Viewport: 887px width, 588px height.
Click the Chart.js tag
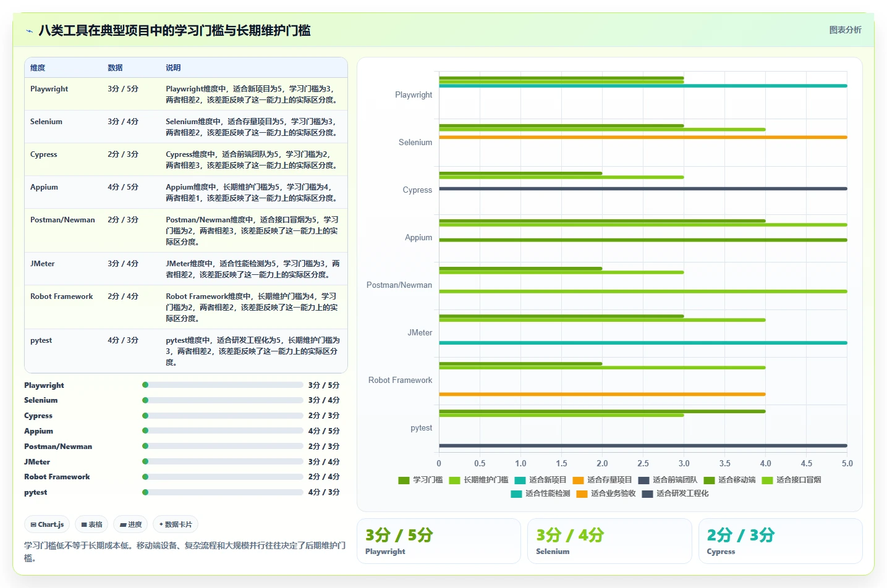pos(47,524)
